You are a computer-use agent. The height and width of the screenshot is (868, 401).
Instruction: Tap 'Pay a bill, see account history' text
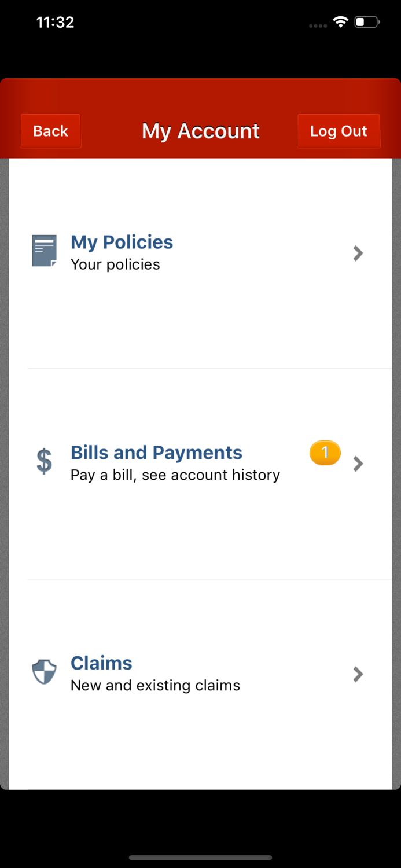(x=175, y=475)
